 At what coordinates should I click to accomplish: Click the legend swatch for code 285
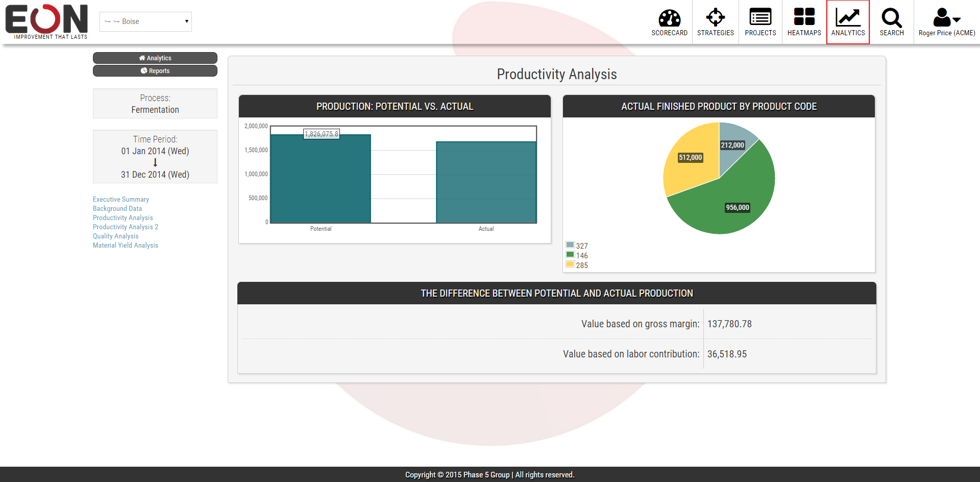coord(570,264)
